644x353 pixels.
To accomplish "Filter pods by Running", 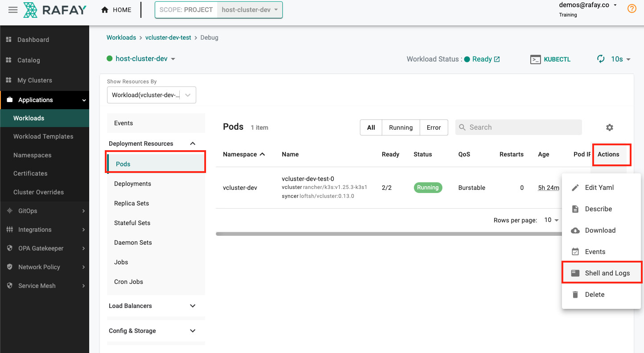I will pos(401,127).
